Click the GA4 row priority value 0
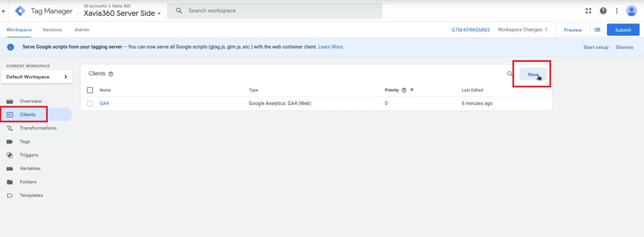The height and width of the screenshot is (237, 644). pyautogui.click(x=386, y=104)
